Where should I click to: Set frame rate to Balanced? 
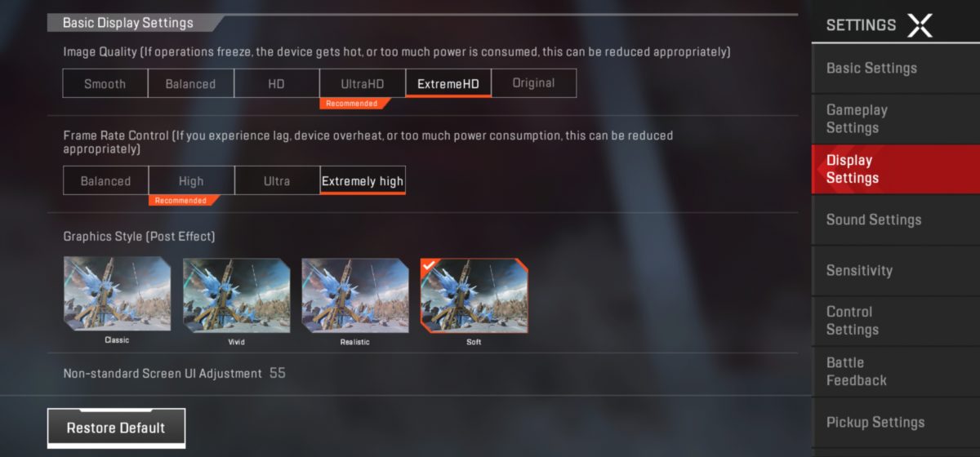coord(105,181)
